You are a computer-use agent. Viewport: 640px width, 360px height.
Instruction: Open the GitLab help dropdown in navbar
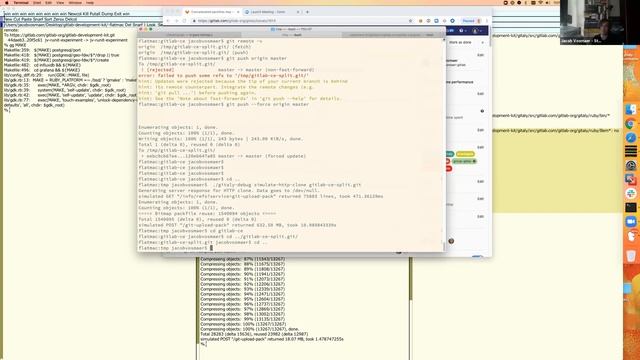point(462,31)
